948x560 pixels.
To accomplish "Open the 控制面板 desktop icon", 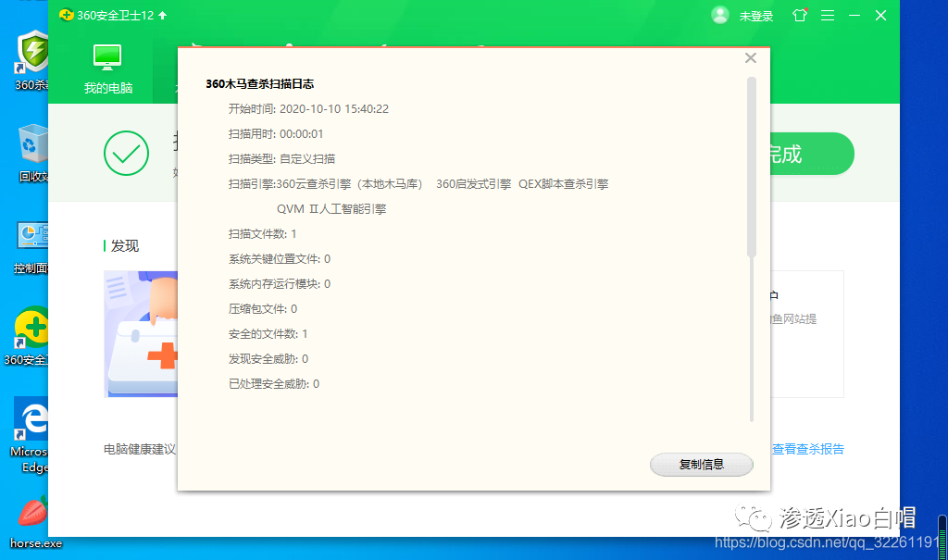I will click(x=31, y=248).
